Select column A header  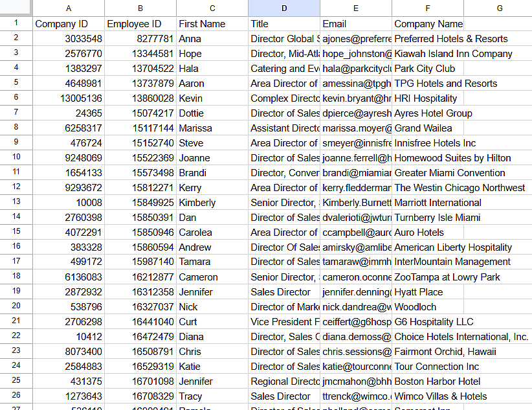(68, 8)
